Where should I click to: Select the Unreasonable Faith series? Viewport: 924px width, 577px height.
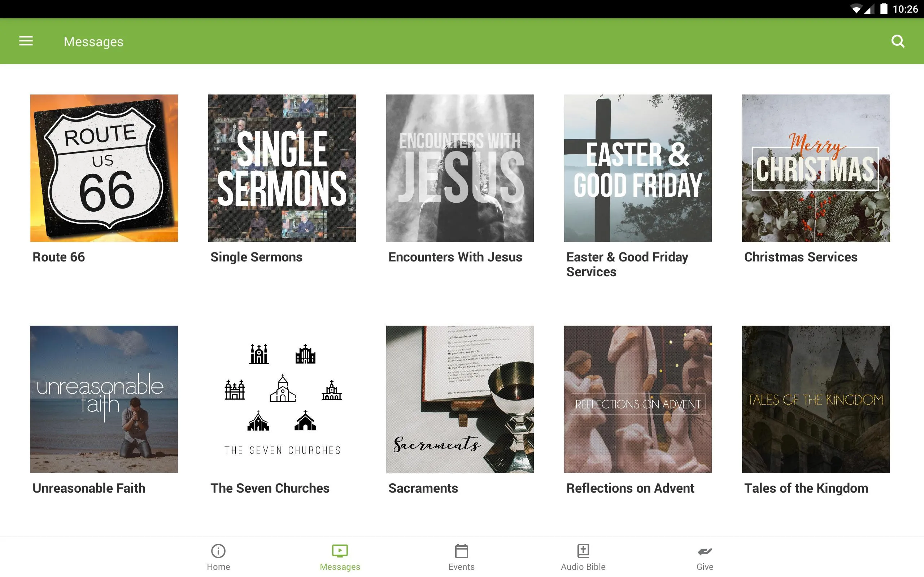pyautogui.click(x=104, y=399)
